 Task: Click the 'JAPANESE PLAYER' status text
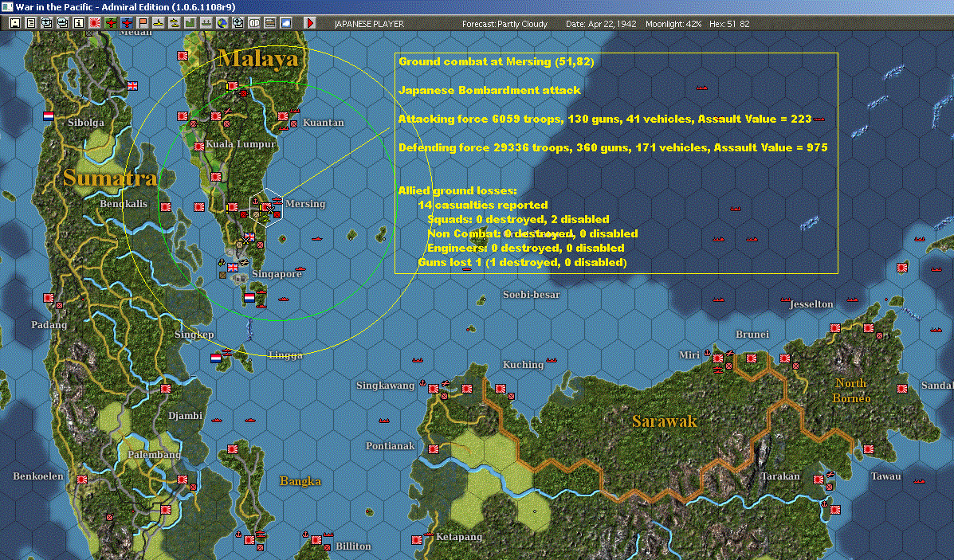pos(369,24)
